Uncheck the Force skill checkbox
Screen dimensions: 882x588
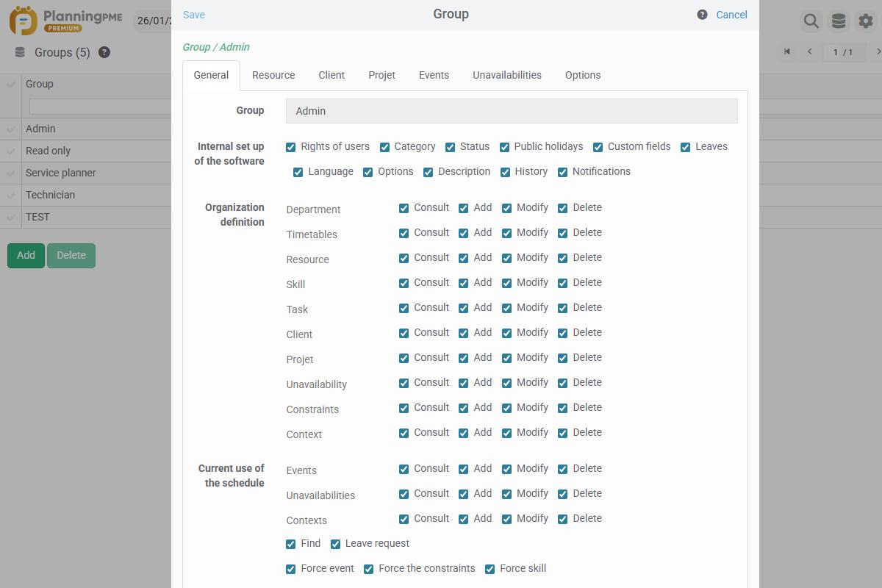tap(490, 569)
